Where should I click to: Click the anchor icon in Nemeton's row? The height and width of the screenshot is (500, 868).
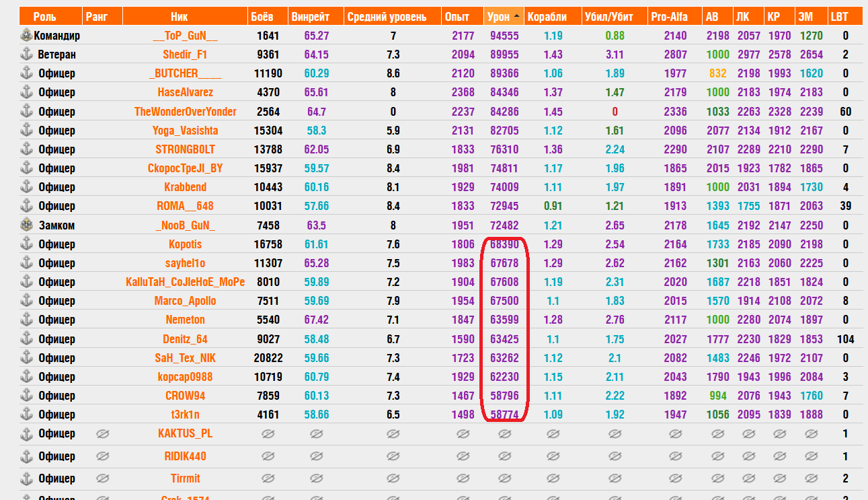(27, 320)
